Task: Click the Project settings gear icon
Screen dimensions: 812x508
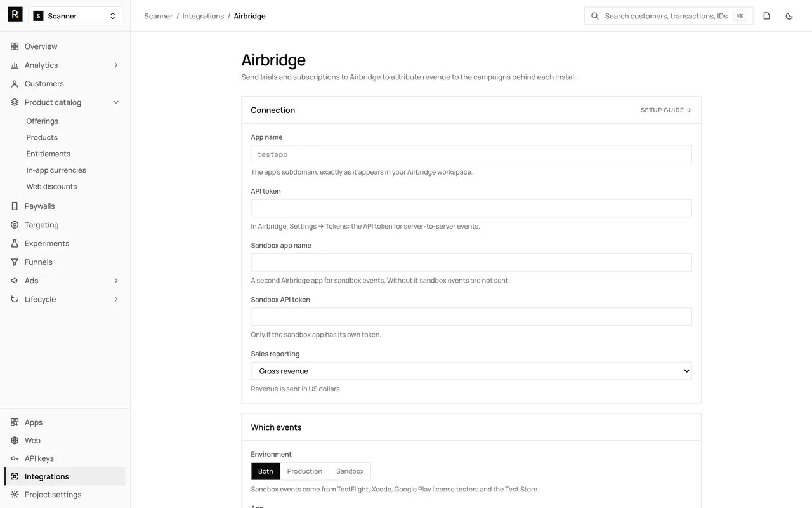Action: click(x=15, y=495)
